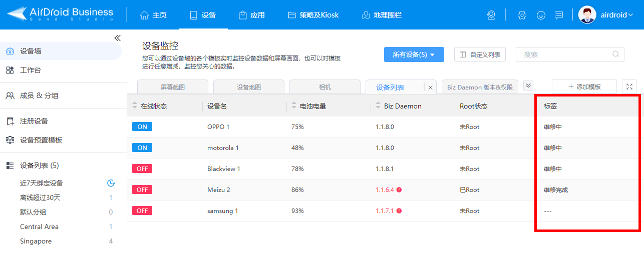Switch to 屏幕截图 tab

(x=172, y=87)
